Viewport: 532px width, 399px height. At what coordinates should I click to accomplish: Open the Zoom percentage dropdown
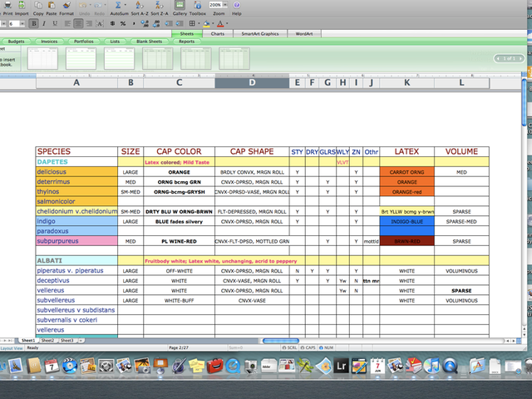227,5
